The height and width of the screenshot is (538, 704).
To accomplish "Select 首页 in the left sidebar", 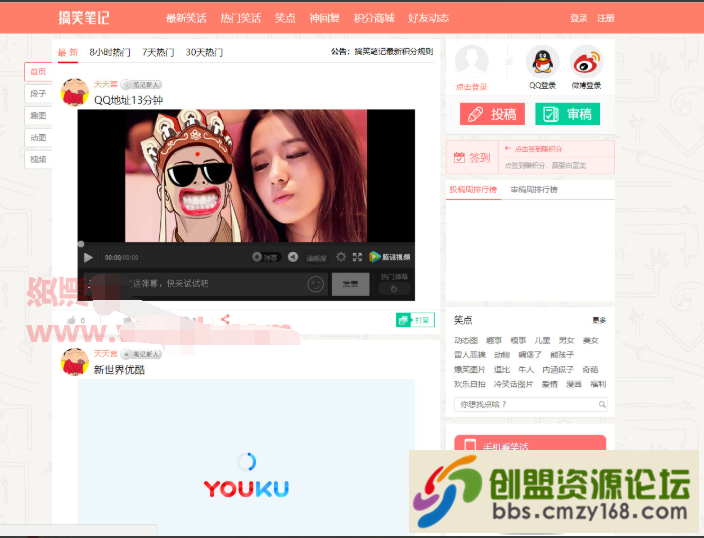I will pos(38,71).
